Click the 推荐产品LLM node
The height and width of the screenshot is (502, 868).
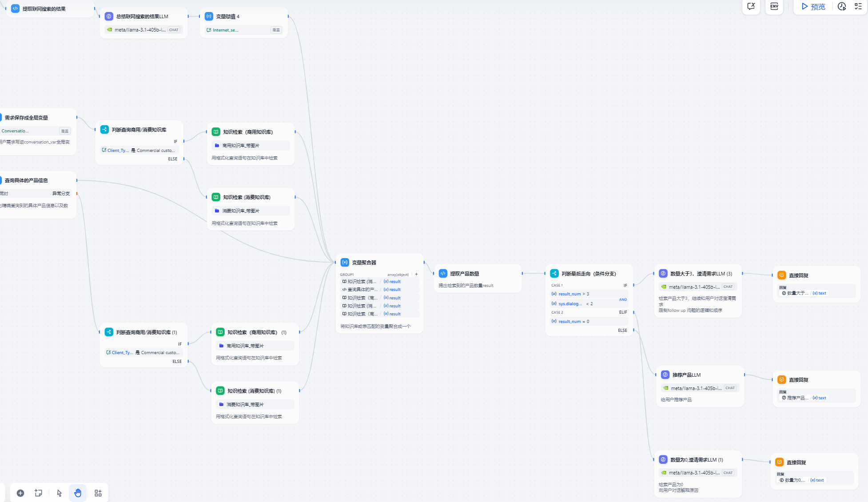(686, 375)
